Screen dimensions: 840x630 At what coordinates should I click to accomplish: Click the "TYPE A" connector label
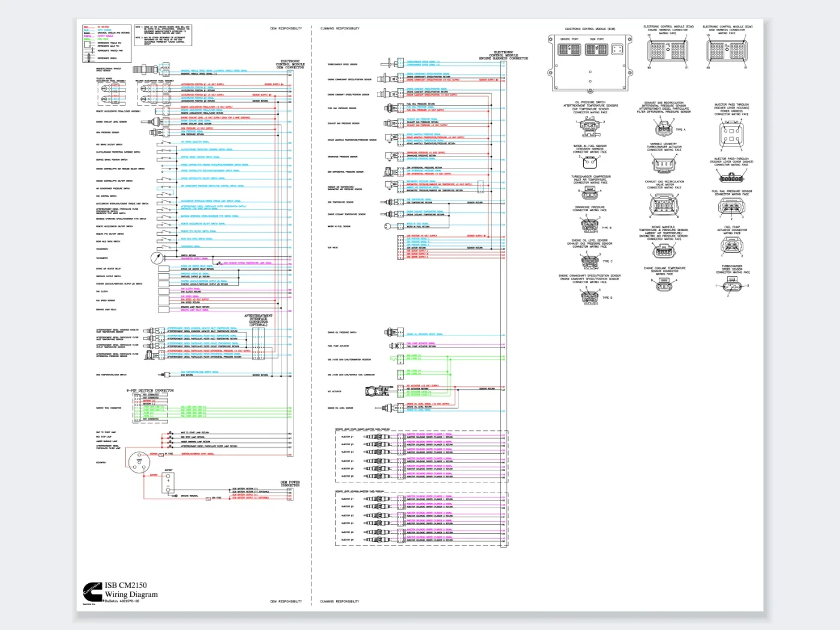point(680,130)
